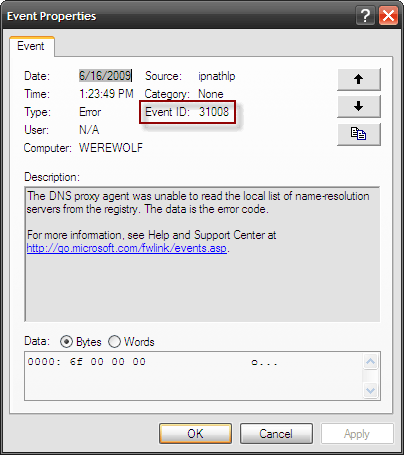Click the Description: label

[x=52, y=177]
